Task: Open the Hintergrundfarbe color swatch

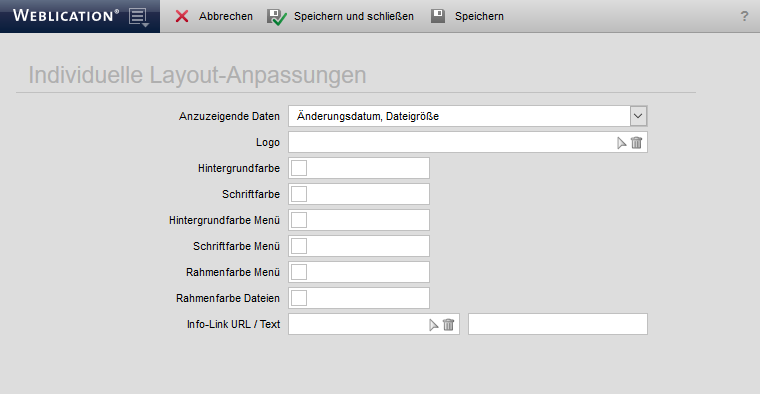Action: (x=299, y=168)
